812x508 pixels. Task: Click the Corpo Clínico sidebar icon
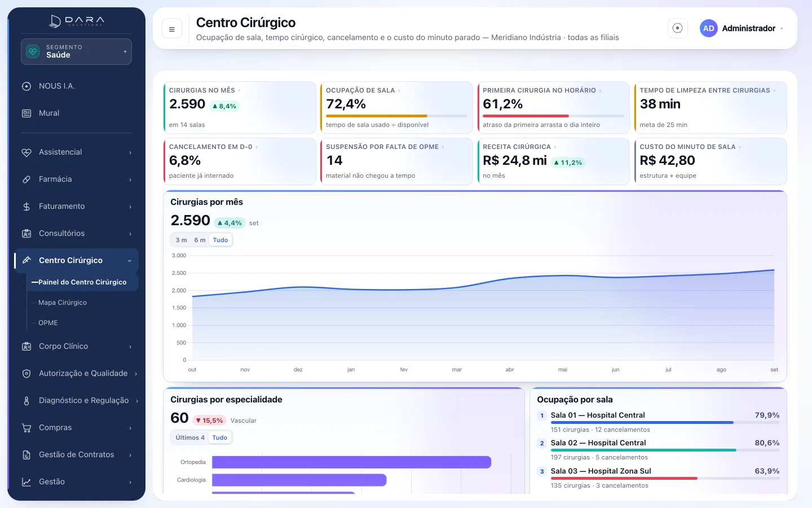[27, 347]
